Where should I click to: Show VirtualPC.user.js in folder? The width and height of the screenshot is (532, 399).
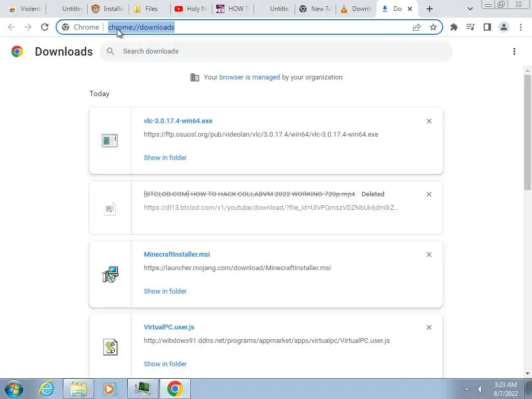[x=165, y=364]
